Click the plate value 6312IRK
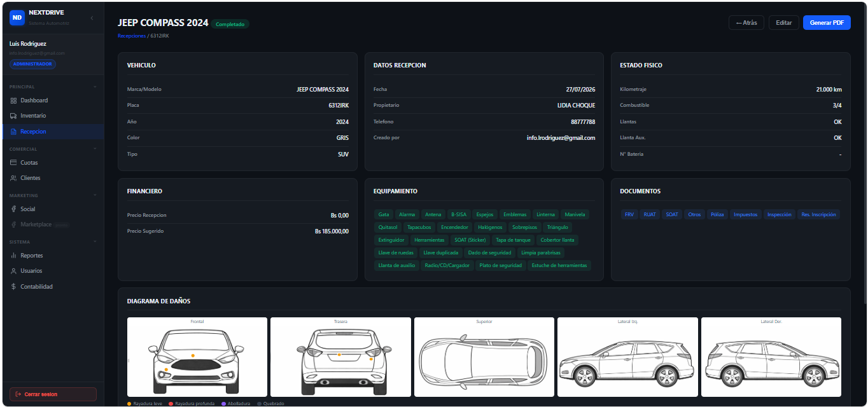The height and width of the screenshot is (407, 868). [x=339, y=106]
